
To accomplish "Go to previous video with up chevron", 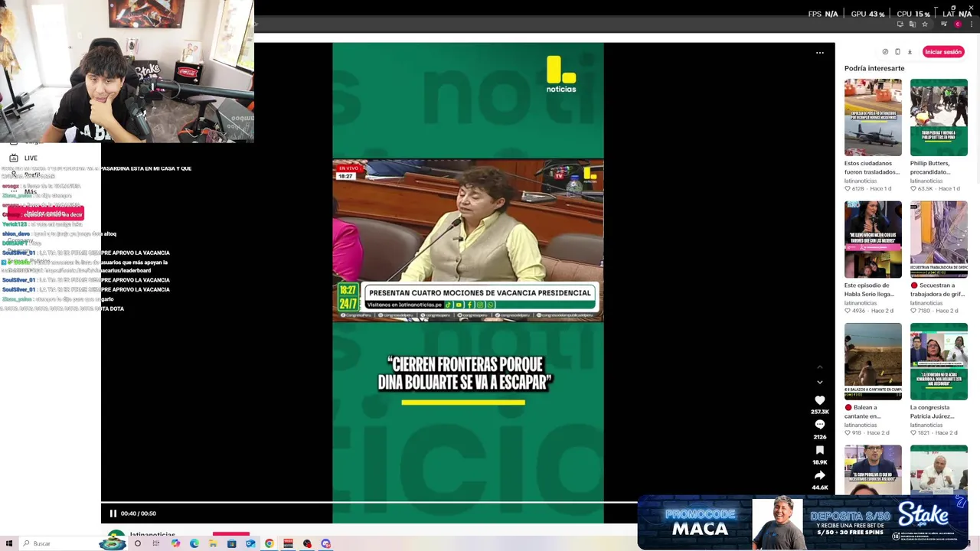I will click(x=820, y=367).
